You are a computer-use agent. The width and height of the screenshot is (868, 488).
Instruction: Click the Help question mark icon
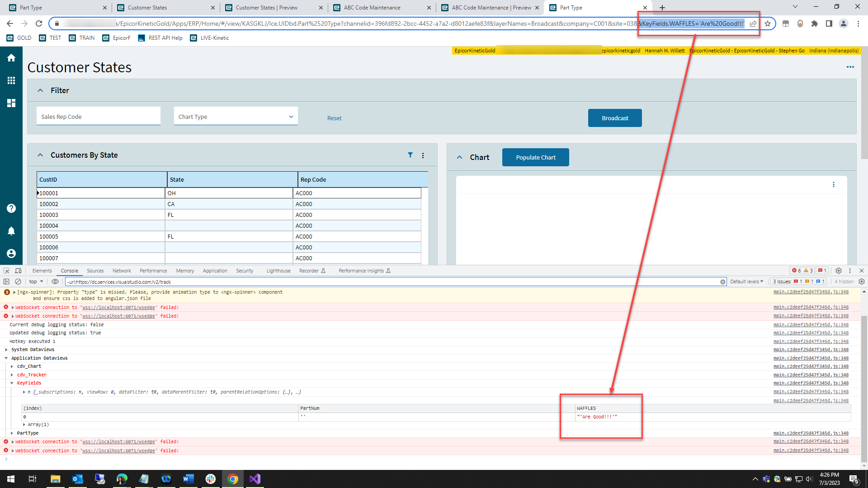pyautogui.click(x=11, y=208)
